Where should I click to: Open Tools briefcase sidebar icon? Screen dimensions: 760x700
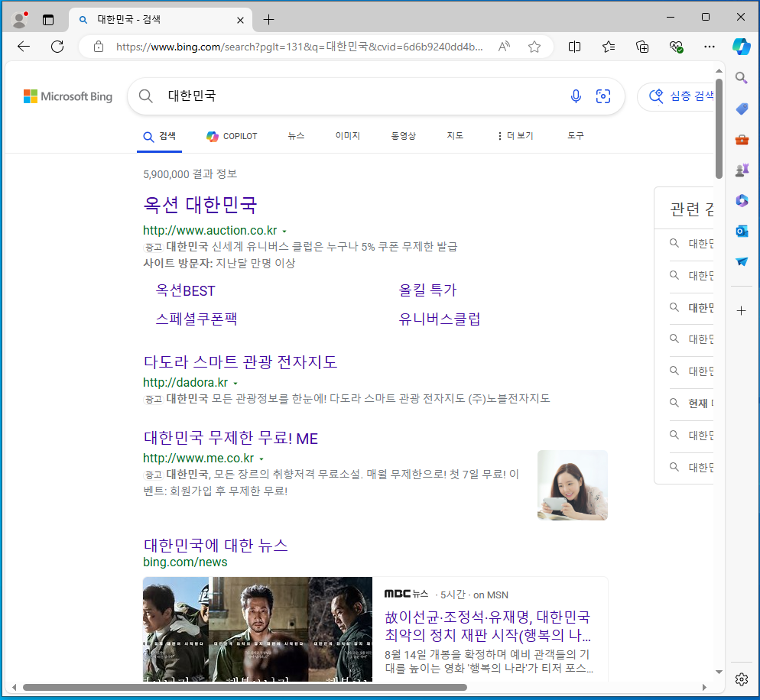point(742,140)
